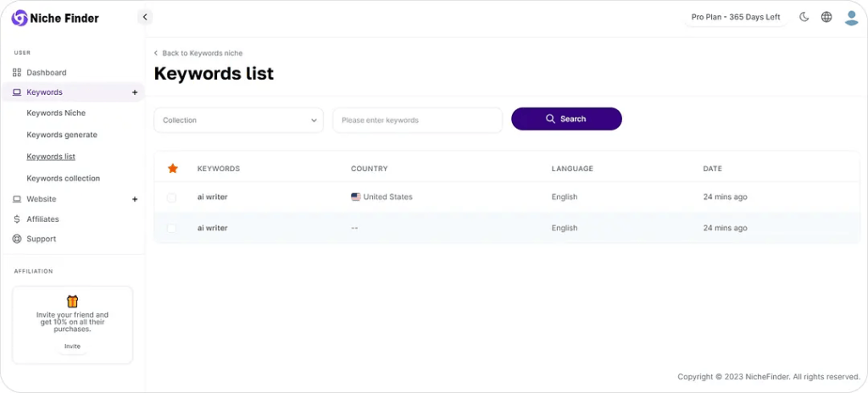Open the Collection dropdown
Screen dimensions: 868x393
tap(238, 120)
